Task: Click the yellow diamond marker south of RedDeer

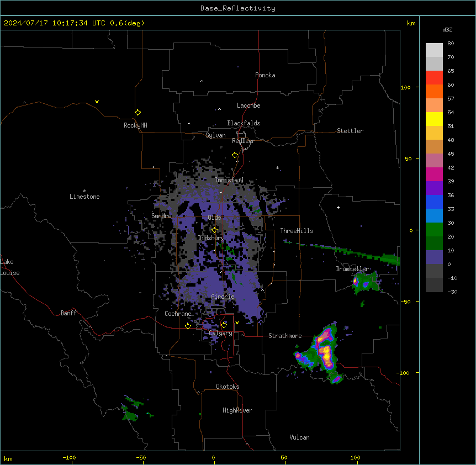Action: click(235, 155)
